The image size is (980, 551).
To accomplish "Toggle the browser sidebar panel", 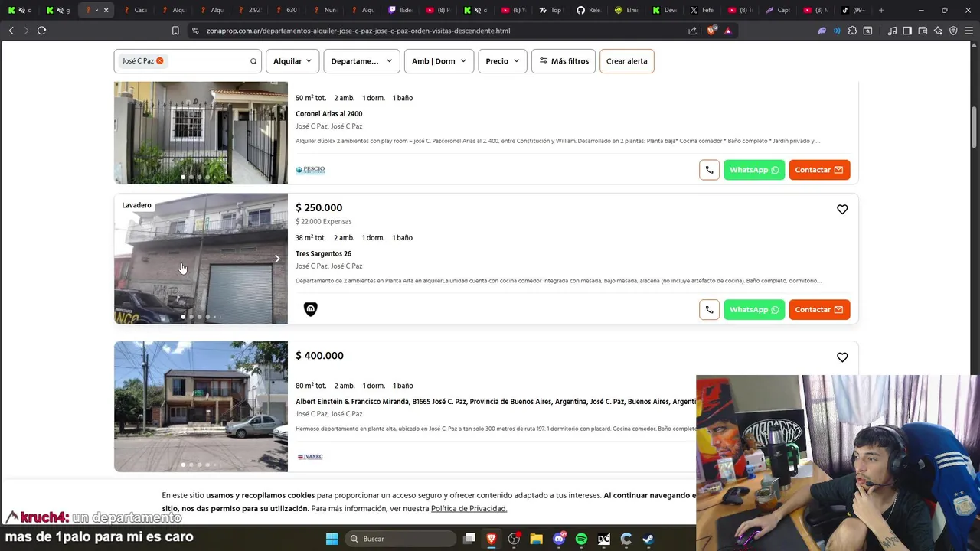I will pos(907,31).
